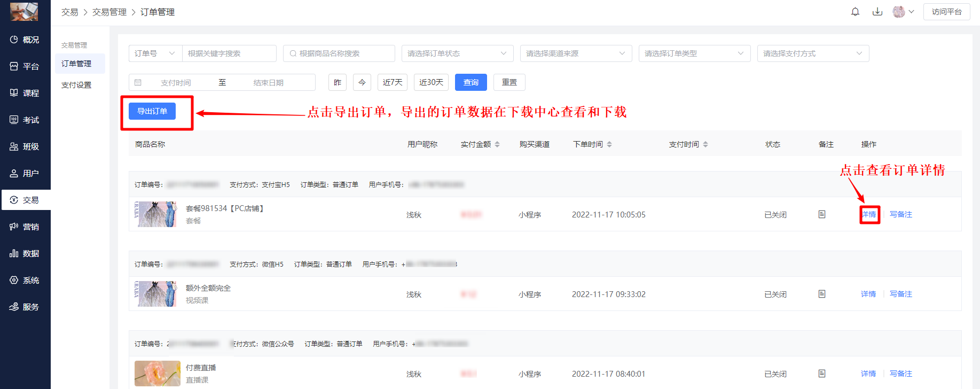Click product name 付费直播

(x=201, y=368)
